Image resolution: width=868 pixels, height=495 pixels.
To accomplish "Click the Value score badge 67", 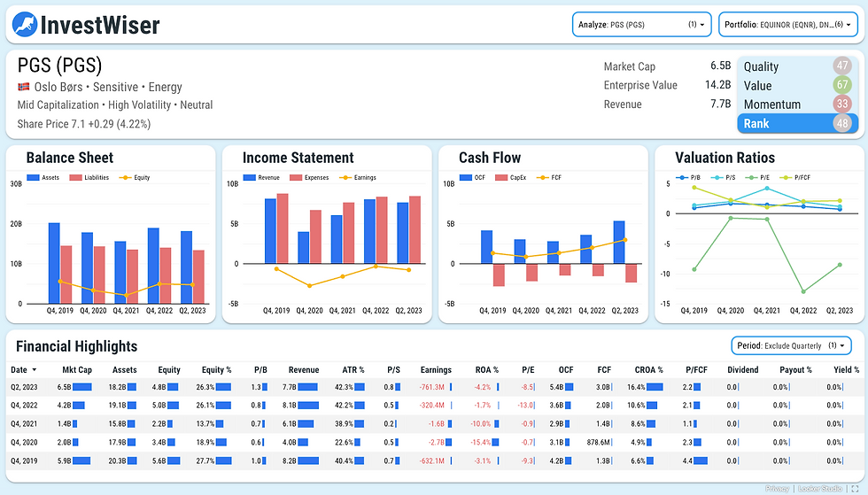I will [842, 85].
